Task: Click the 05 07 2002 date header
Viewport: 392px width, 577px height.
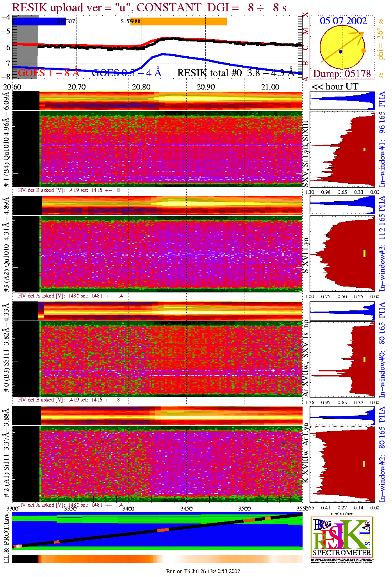Action: click(343, 21)
